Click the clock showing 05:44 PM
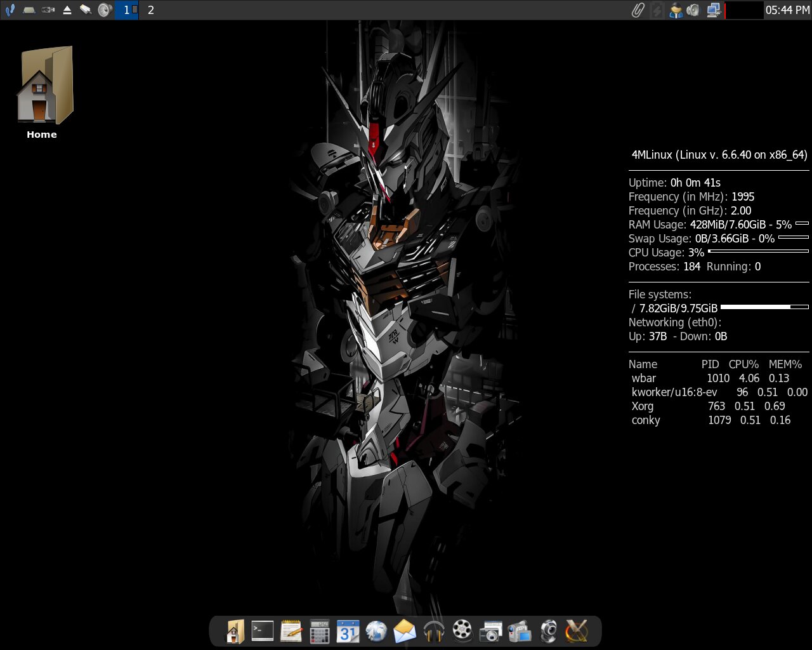 tap(787, 10)
